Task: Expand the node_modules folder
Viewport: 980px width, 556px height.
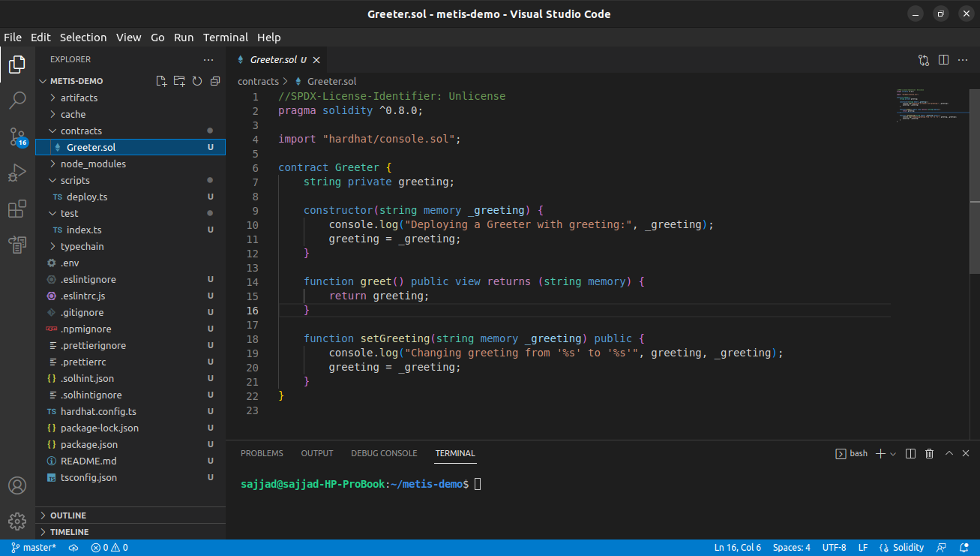Action: click(x=93, y=164)
